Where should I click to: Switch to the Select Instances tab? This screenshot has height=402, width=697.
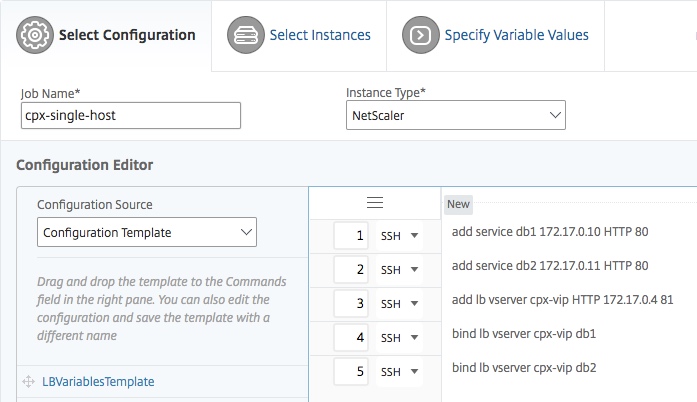pos(299,35)
